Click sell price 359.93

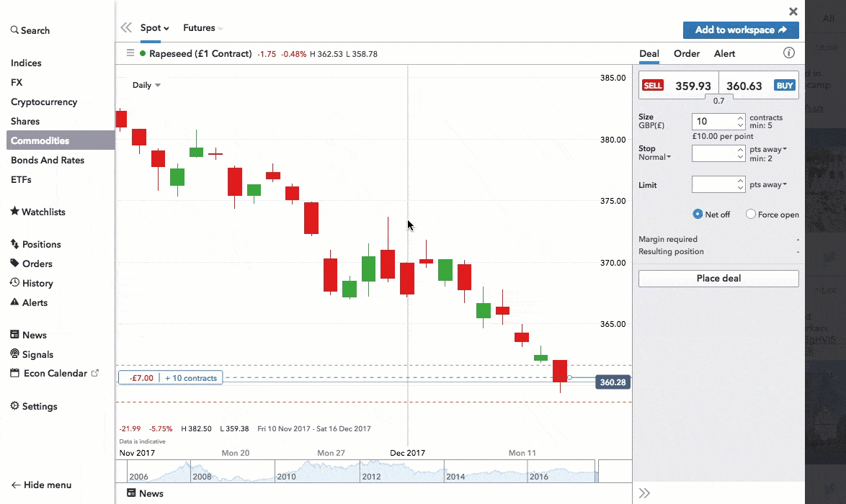693,86
